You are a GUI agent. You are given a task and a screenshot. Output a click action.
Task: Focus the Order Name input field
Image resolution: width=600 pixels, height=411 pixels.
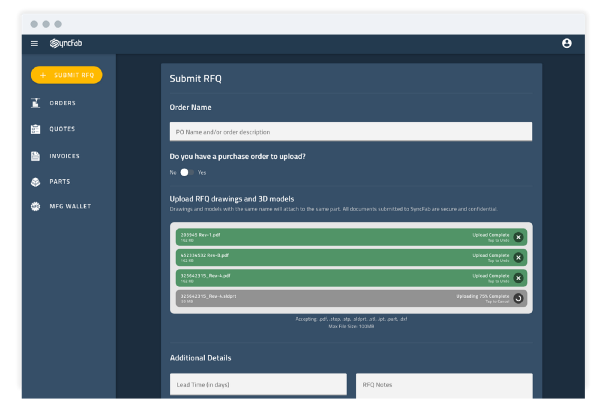351,132
